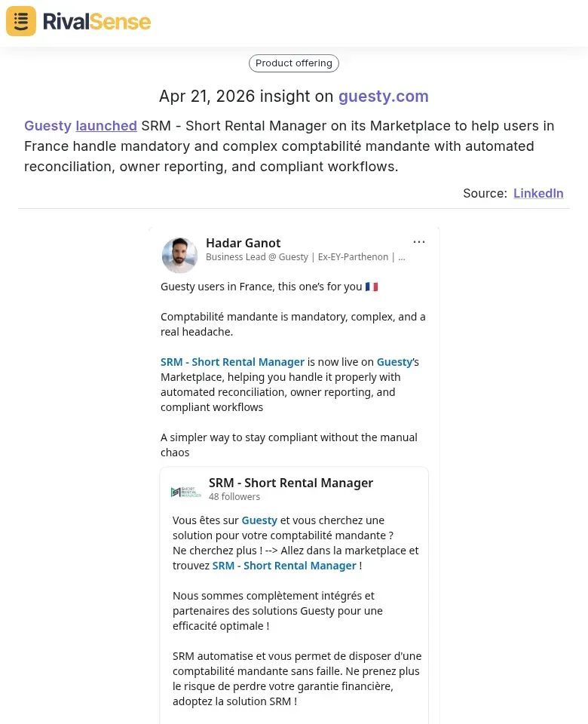Click the Apr 21, 2026 insight heading
The image size is (588, 724).
(x=246, y=97)
